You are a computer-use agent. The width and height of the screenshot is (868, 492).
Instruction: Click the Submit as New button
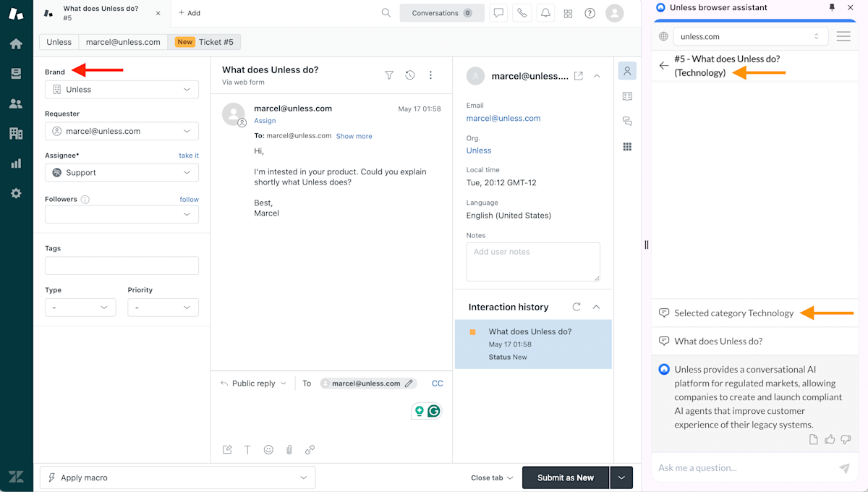click(x=566, y=478)
